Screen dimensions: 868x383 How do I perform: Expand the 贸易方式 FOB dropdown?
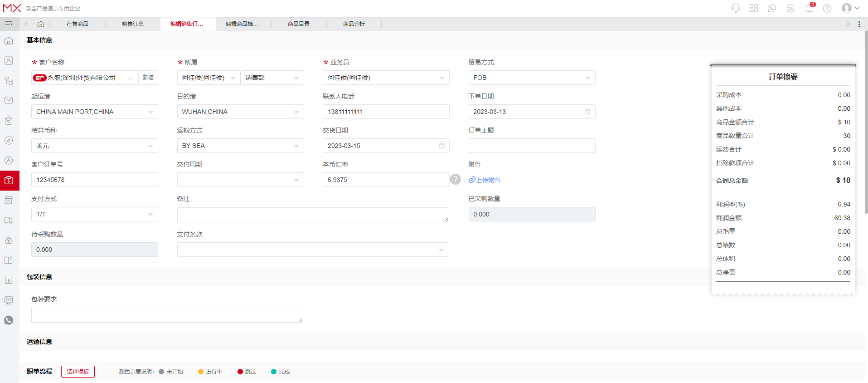[x=587, y=78]
